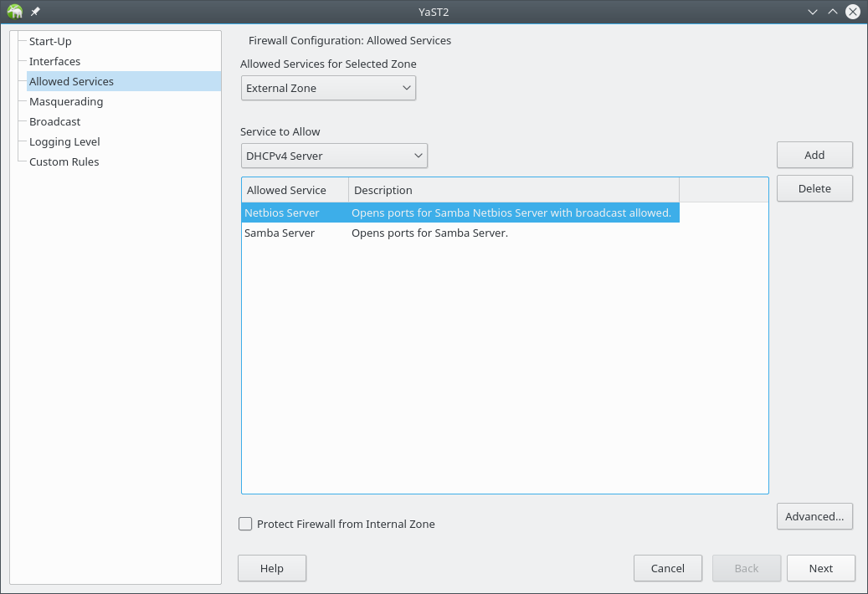868x594 pixels.
Task: Select the Samba Server row
Action: [460, 233]
